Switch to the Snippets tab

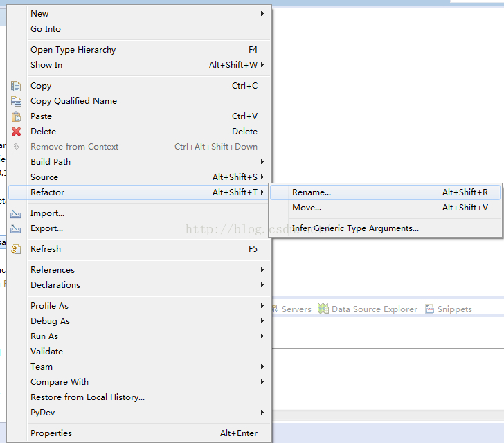click(x=449, y=309)
